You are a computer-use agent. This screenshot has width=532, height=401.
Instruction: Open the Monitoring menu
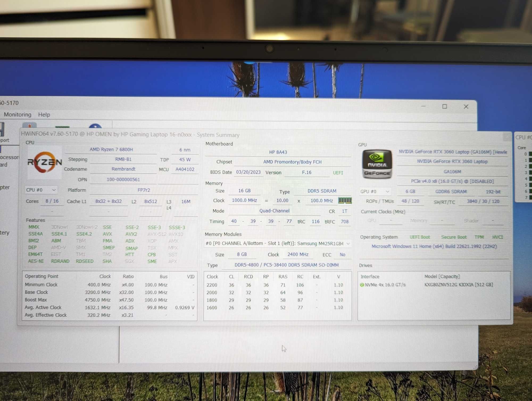click(18, 114)
